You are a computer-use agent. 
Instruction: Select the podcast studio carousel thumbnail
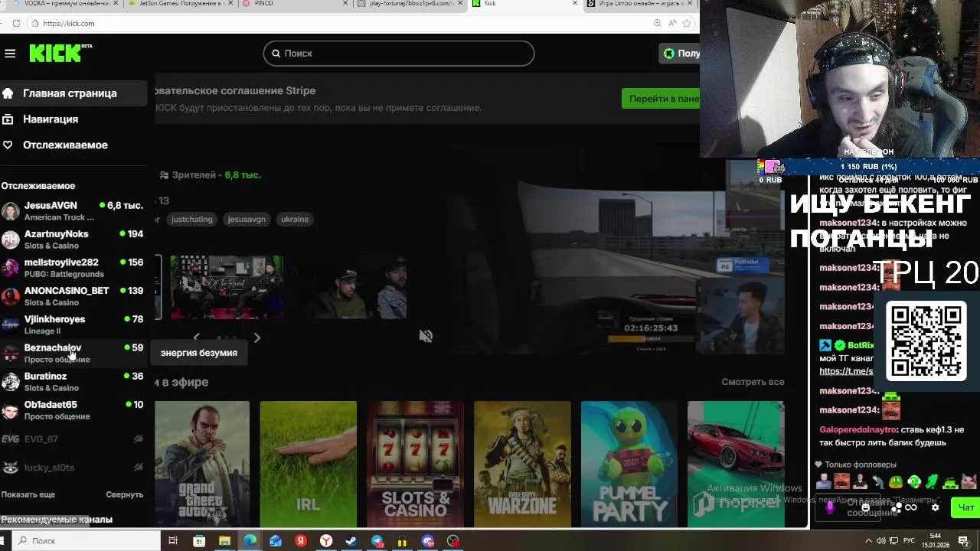click(x=227, y=287)
